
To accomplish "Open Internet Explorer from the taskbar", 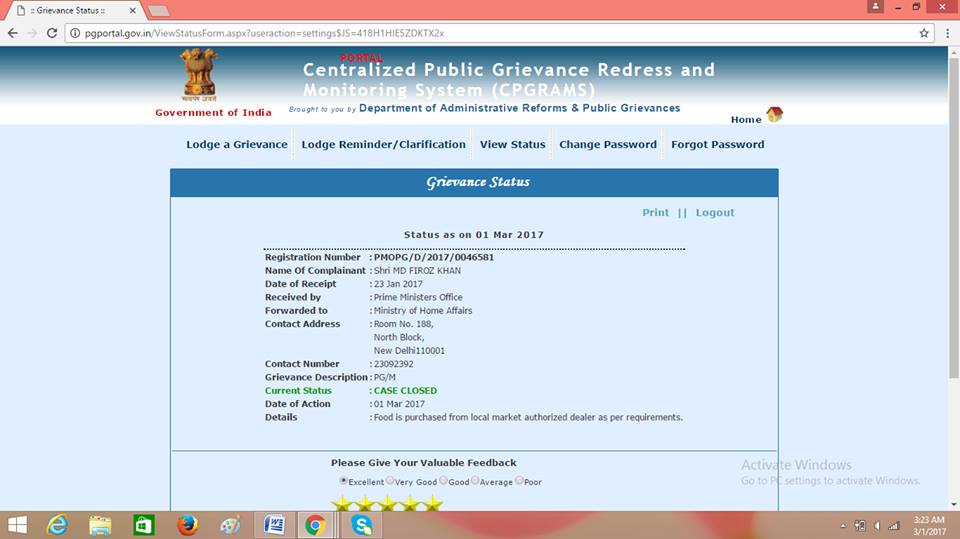I will pos(57,524).
